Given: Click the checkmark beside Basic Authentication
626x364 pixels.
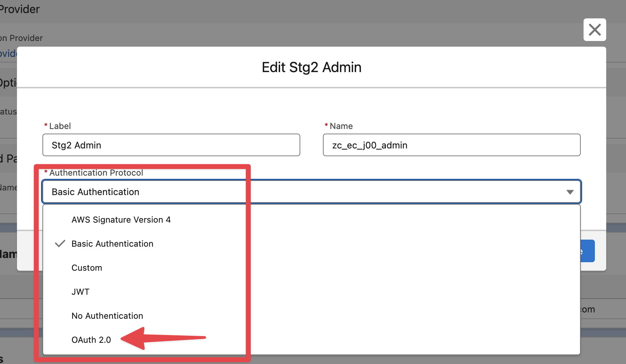Looking at the screenshot, I should click(x=60, y=243).
